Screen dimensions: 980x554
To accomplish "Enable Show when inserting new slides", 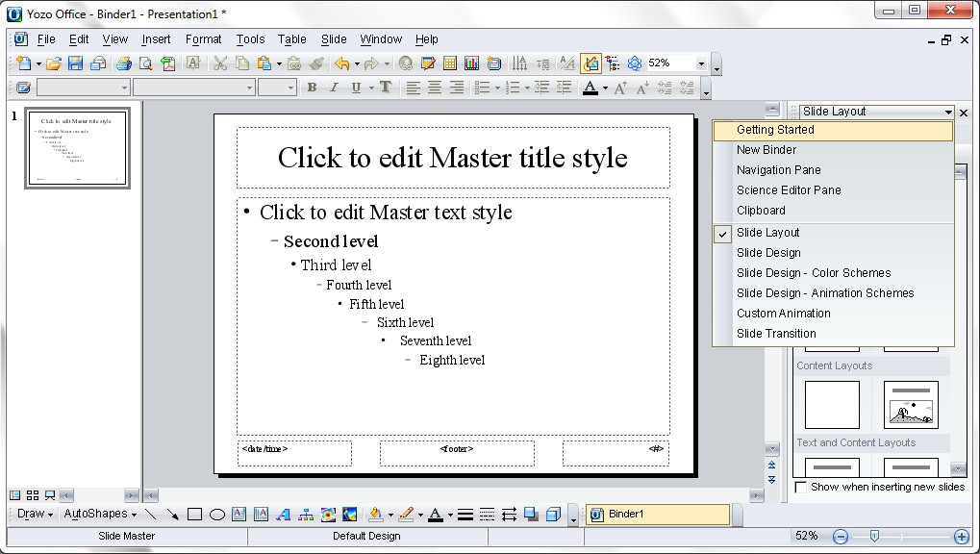I will [801, 488].
